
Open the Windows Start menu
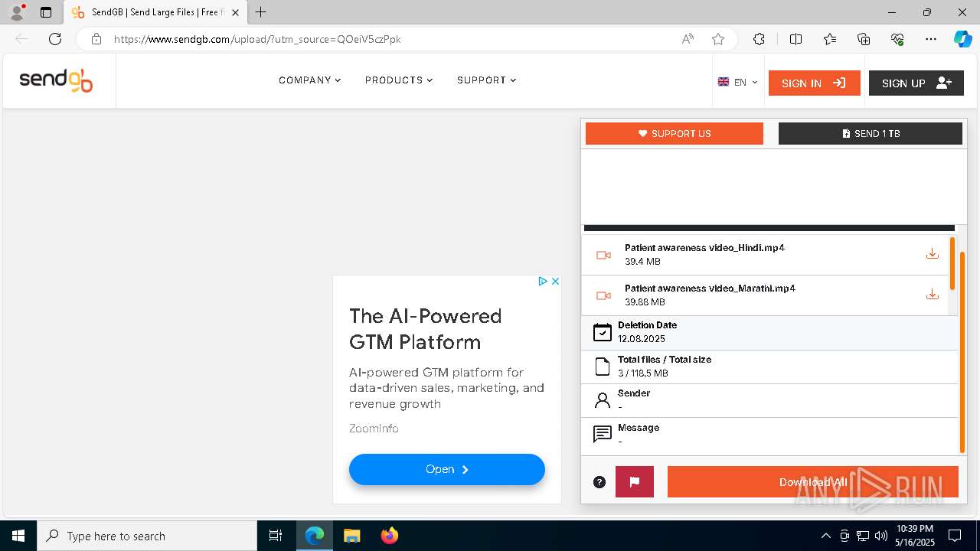(18, 536)
